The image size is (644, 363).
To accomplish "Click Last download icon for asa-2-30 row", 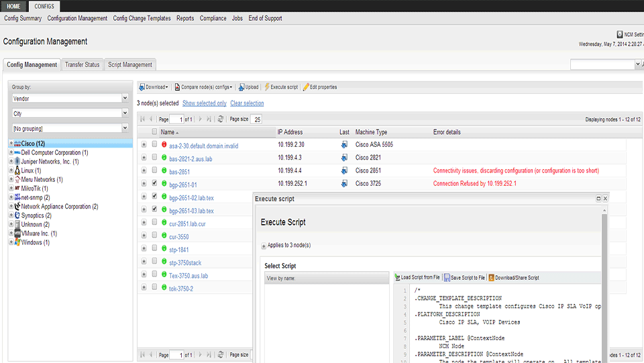I will tap(344, 144).
